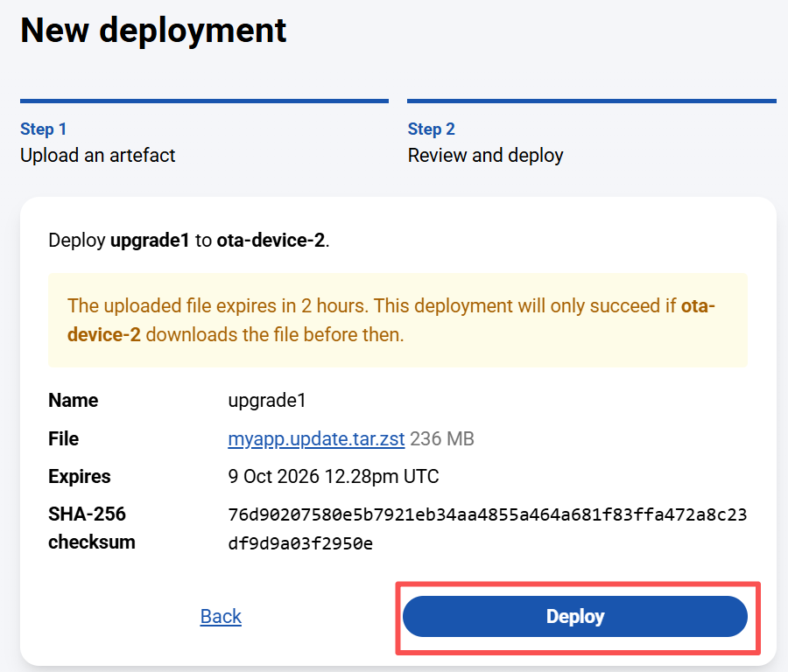Select Step 1 Upload an artefact

click(x=204, y=133)
